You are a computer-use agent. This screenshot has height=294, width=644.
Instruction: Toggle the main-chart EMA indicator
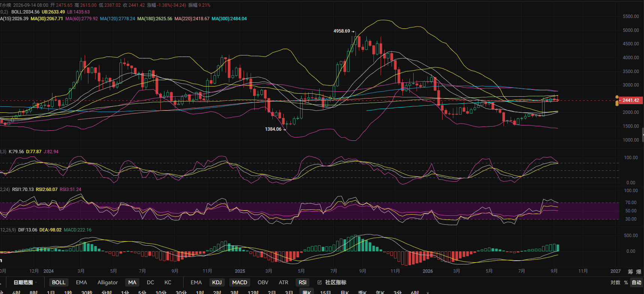81,282
